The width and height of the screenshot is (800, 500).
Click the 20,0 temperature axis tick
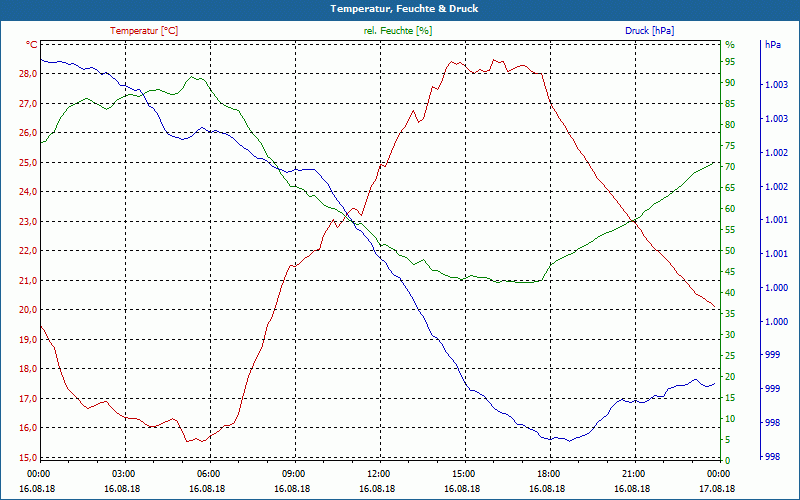[x=28, y=310]
